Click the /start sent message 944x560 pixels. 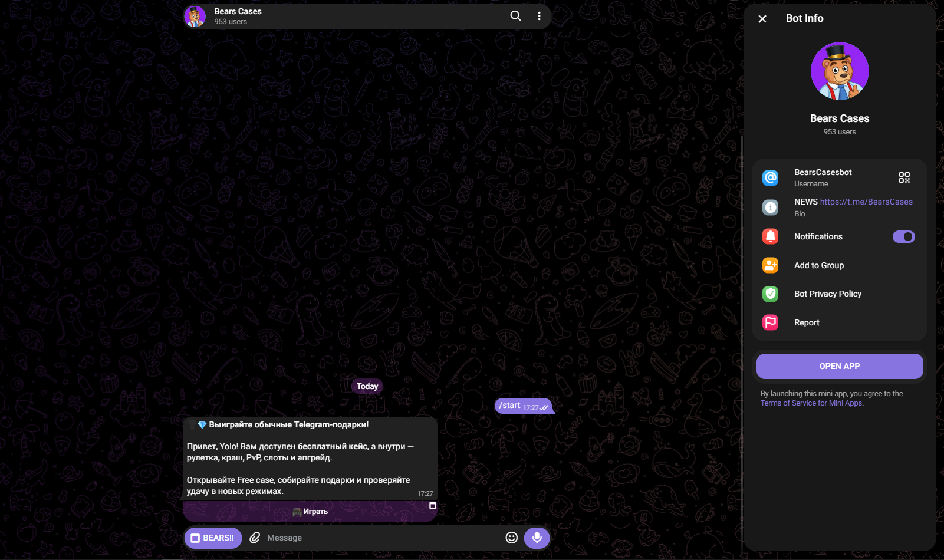click(523, 406)
